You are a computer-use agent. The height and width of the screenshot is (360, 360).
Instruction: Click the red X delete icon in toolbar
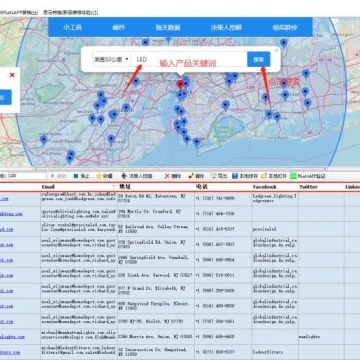pyautogui.click(x=167, y=176)
